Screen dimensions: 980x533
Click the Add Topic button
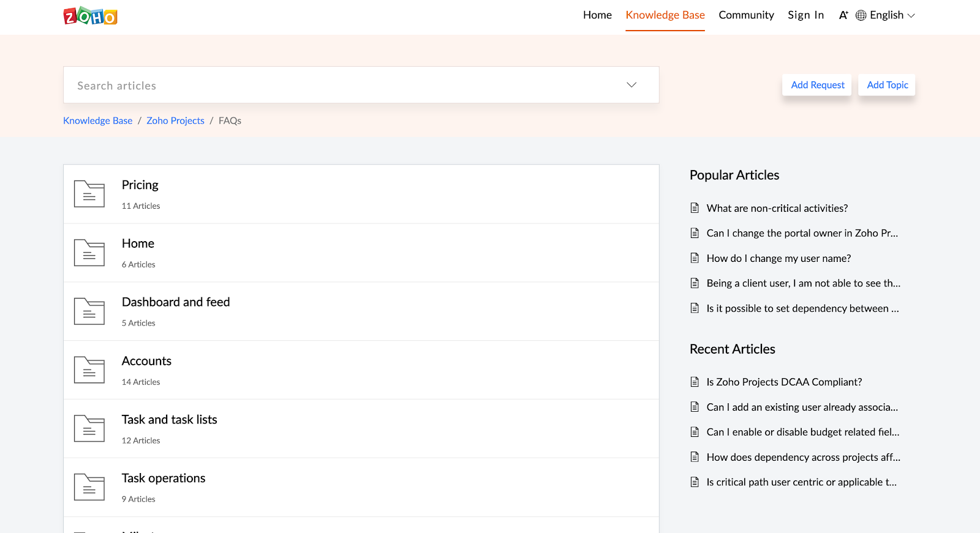(x=888, y=85)
